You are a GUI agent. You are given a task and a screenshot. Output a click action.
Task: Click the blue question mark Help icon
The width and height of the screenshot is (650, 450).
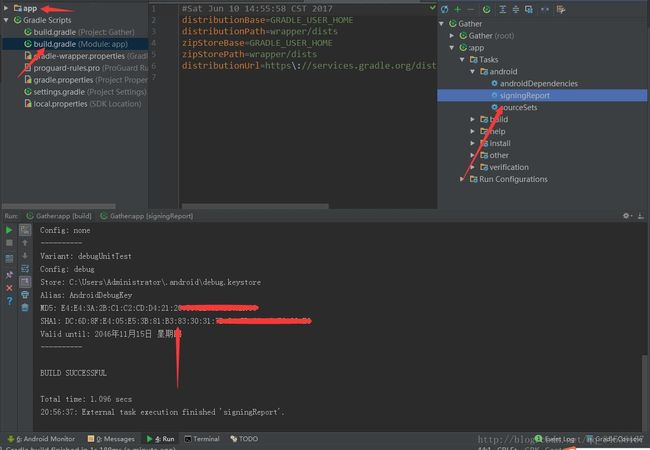(9, 302)
